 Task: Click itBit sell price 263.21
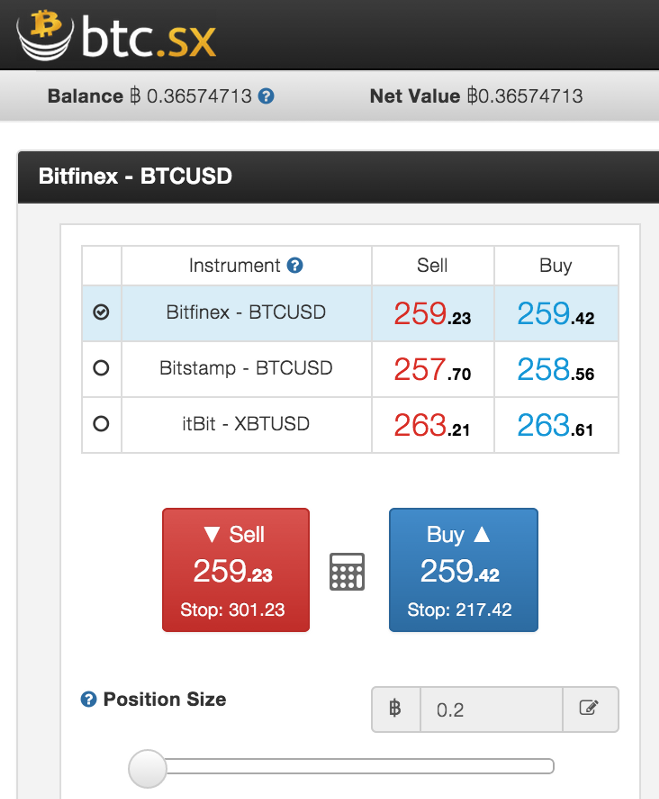(432, 425)
